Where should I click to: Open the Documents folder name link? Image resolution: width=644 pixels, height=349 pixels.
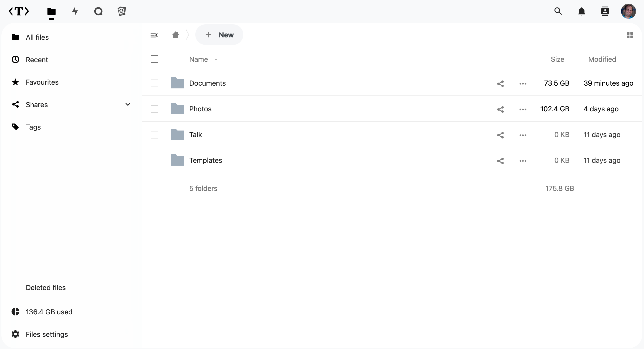tap(207, 83)
